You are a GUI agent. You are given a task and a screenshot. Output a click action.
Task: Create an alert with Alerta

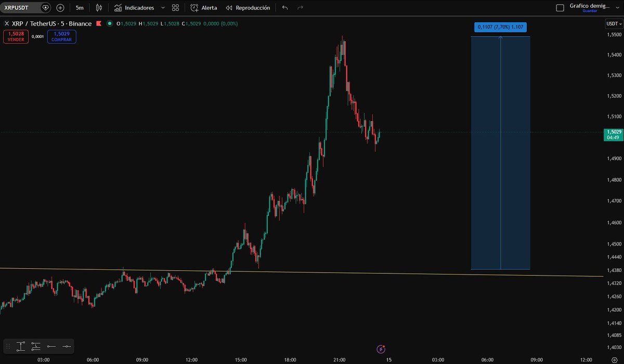(203, 8)
